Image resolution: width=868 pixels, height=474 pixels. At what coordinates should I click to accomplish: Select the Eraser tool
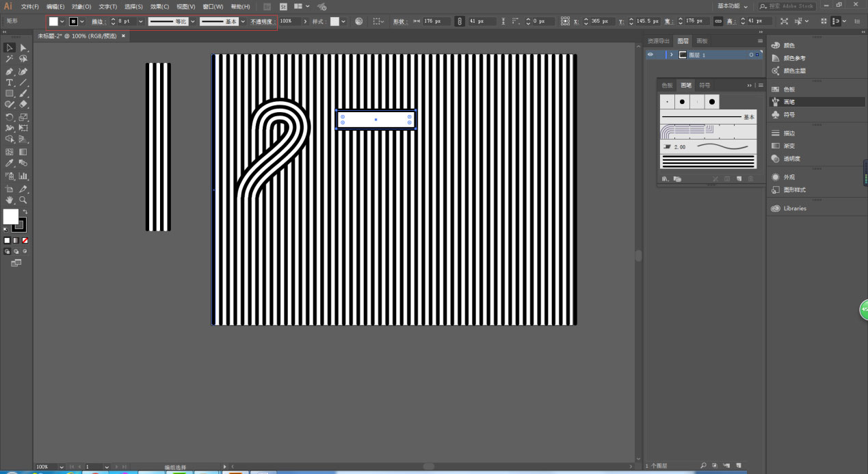[23, 105]
